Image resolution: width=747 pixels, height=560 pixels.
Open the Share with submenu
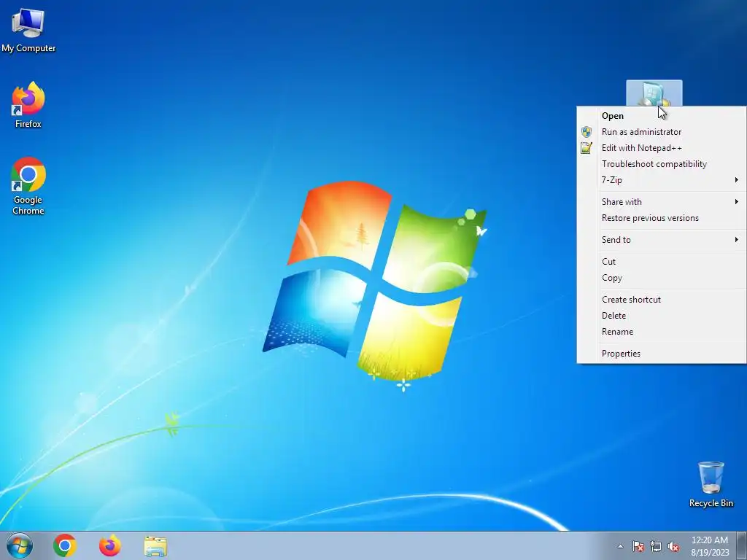(661, 202)
